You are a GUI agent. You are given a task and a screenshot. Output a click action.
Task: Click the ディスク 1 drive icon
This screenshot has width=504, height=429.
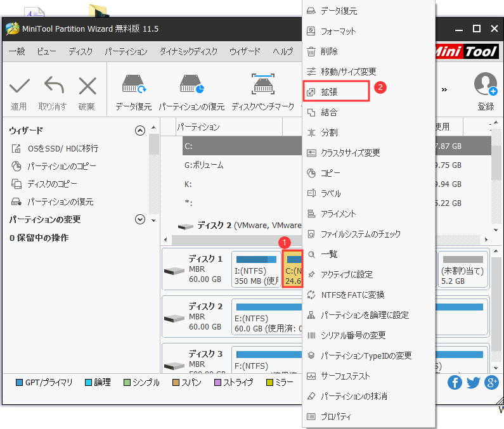pos(174,271)
